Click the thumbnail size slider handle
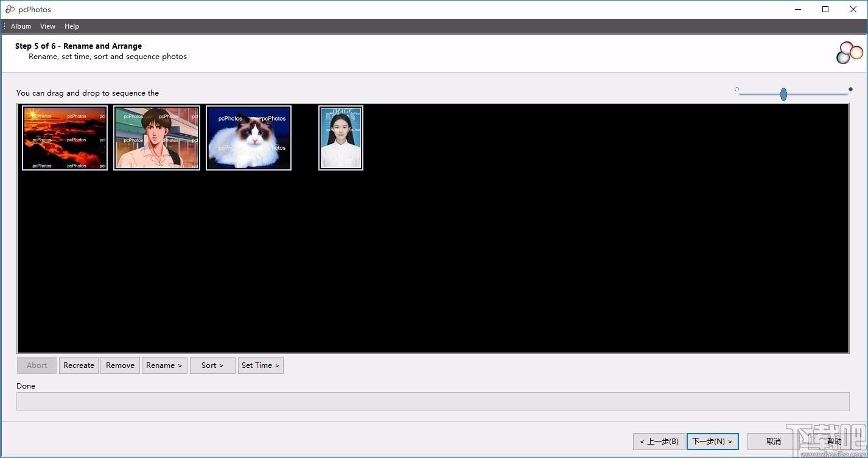868x458 pixels. [x=783, y=94]
